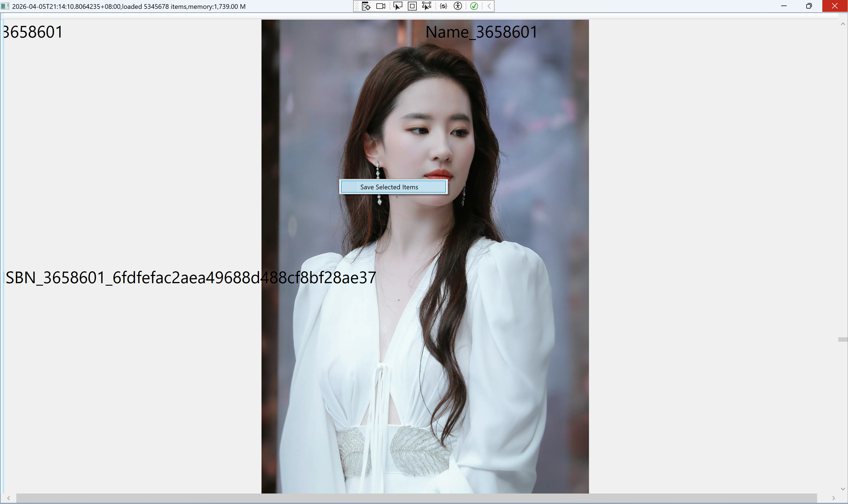Toggle Select Element cursor tool
848x504 pixels.
(x=398, y=6)
